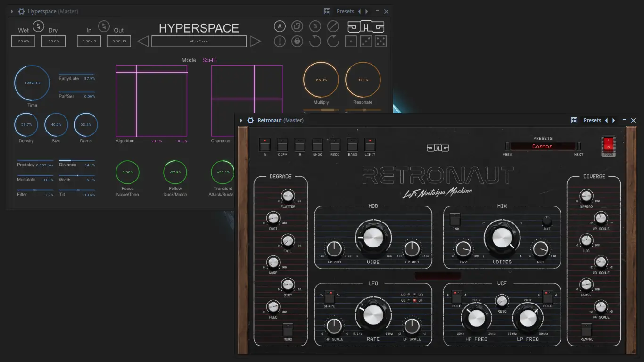Viewport: 644px width, 362px height.
Task: Click the Multiply dial in Hyperspace
Action: pyautogui.click(x=321, y=80)
